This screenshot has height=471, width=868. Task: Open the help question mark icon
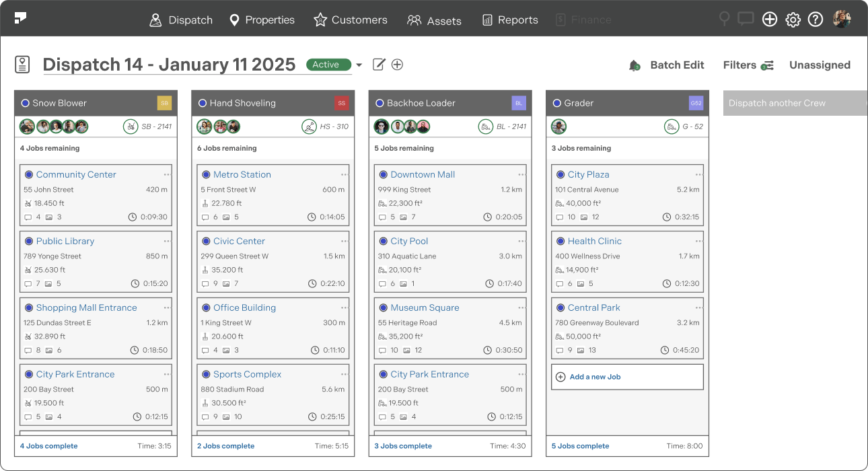816,20
